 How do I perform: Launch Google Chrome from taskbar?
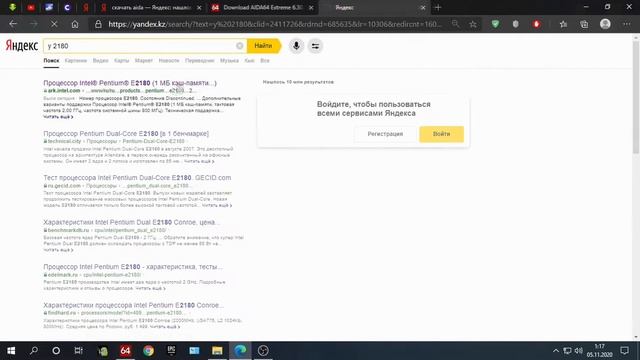tap(149, 351)
